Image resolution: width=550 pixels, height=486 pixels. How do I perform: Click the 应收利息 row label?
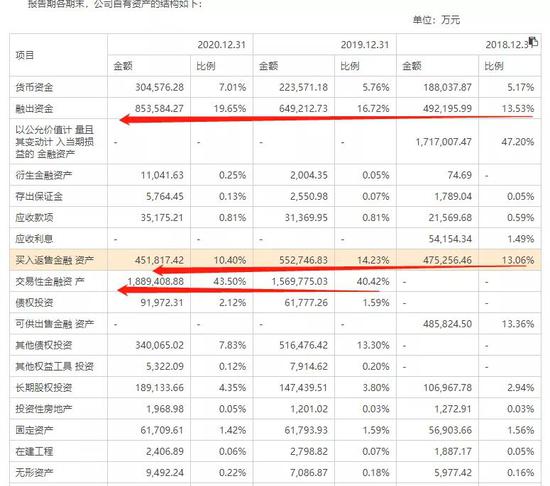coord(34,239)
